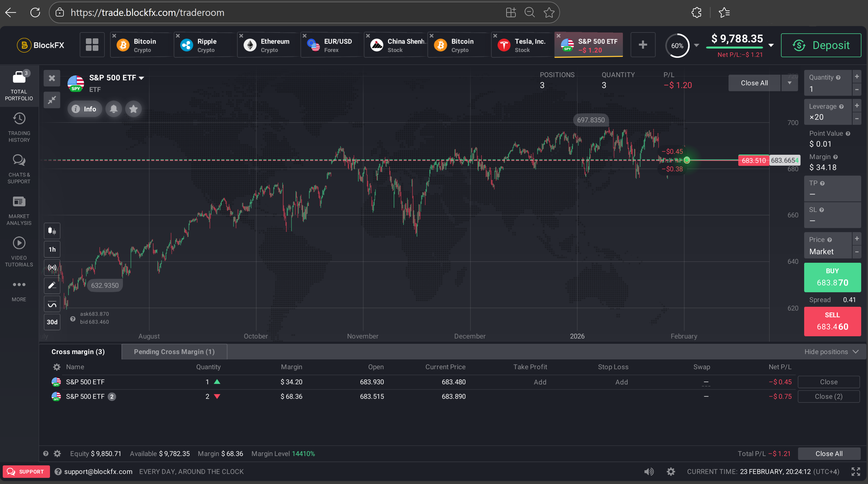Image resolution: width=868 pixels, height=484 pixels.
Task: Close the 683.930 open position
Action: coord(828,382)
